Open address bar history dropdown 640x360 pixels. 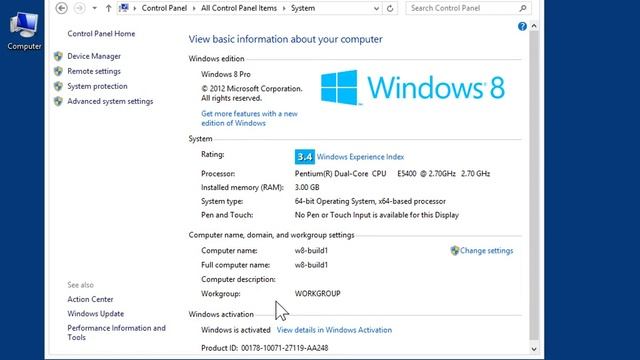[376, 8]
